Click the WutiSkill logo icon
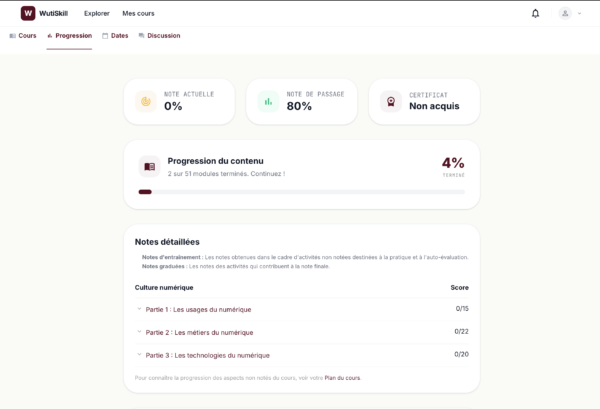Viewport: 600px width, 409px height. pos(28,13)
